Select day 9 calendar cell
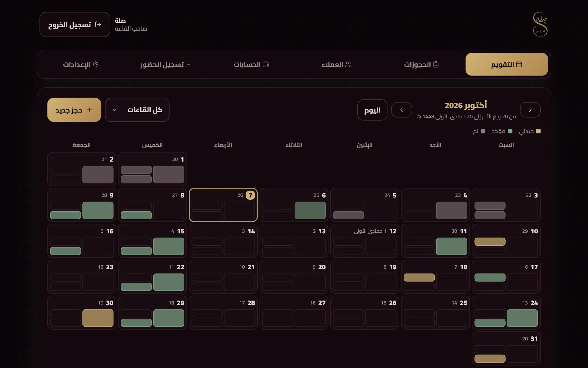The image size is (588, 368). click(82, 205)
